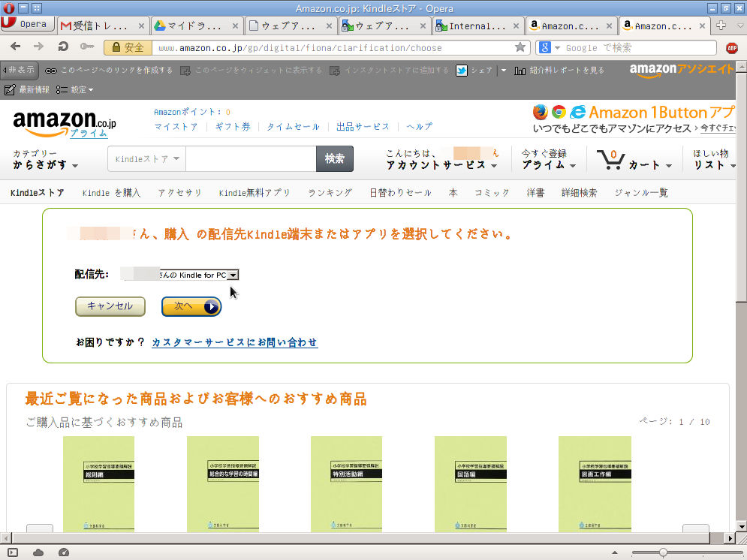Click the 安全 security lock badge
The height and width of the screenshot is (560, 747).
(x=128, y=47)
